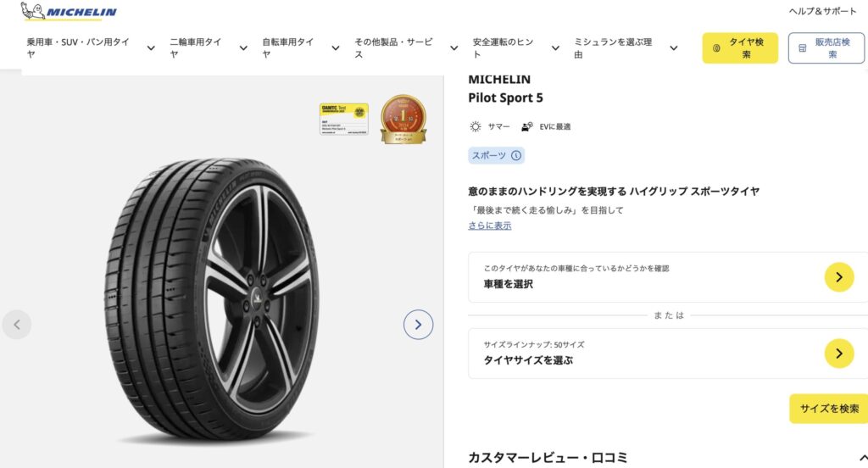
Task: Open the ADAC test award badge
Action: coord(343,119)
